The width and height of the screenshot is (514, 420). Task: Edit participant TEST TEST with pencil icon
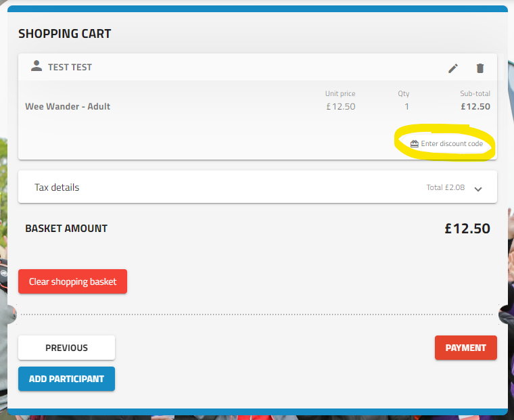click(x=452, y=68)
